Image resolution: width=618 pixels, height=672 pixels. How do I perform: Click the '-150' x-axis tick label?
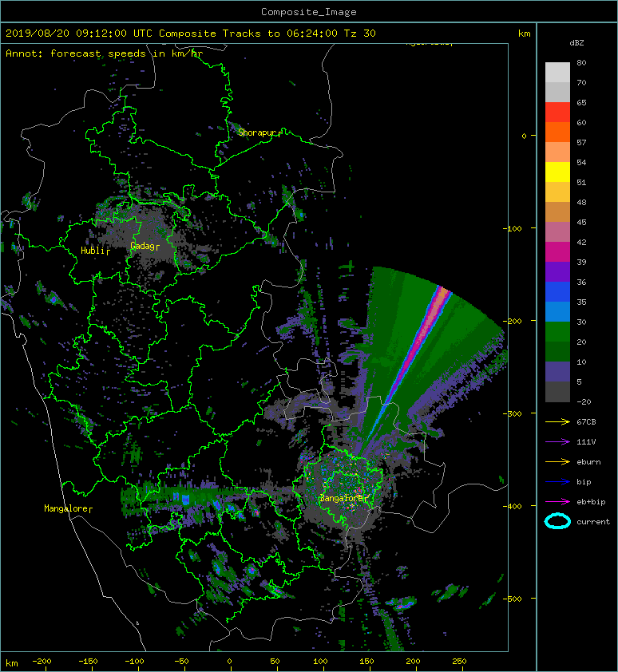point(88,662)
